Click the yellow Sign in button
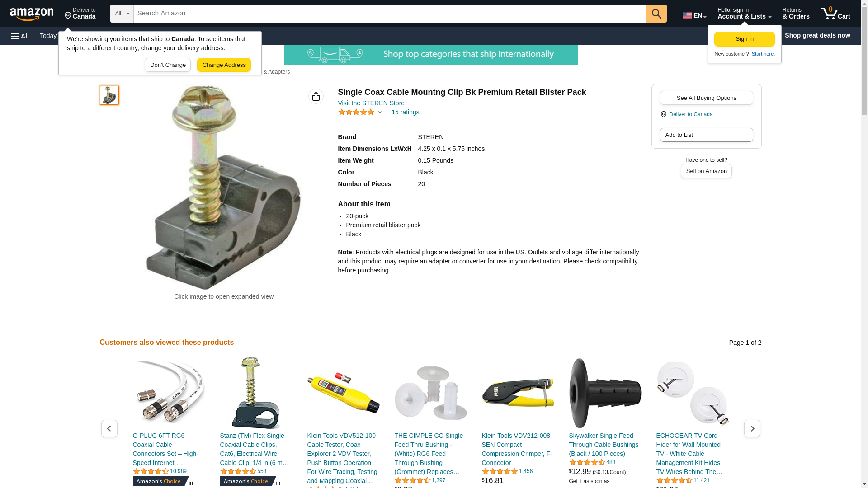Screen dimensions: 868x488 tap(745, 39)
